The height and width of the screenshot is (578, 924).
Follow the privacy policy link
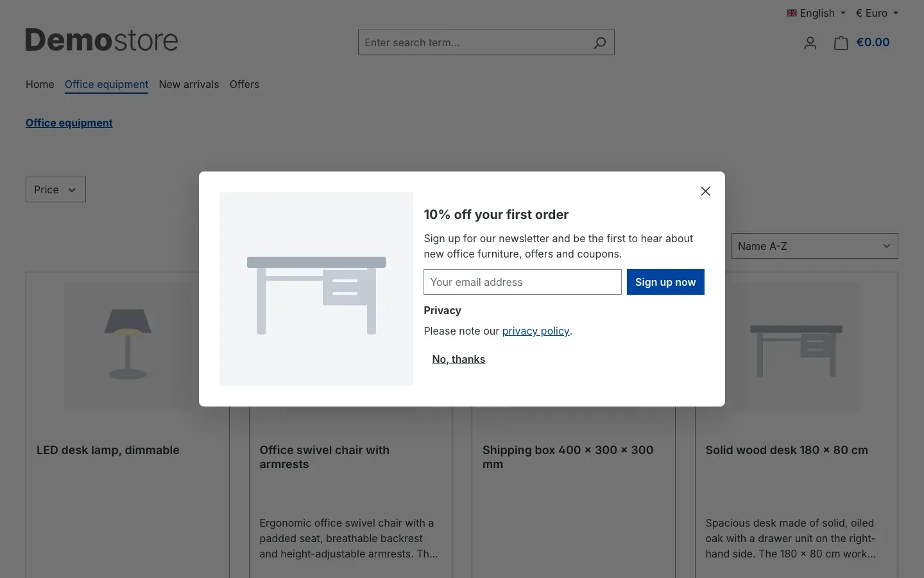coord(536,331)
